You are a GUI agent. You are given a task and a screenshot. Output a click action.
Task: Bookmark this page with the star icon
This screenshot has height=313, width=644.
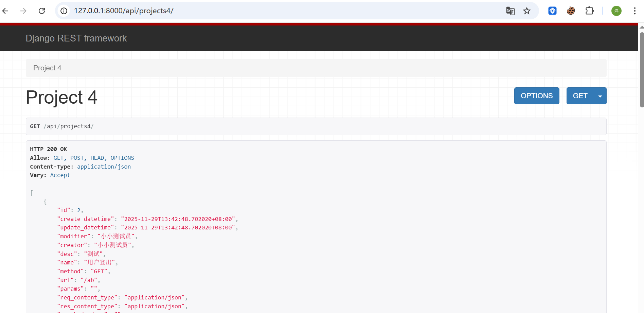tap(527, 11)
